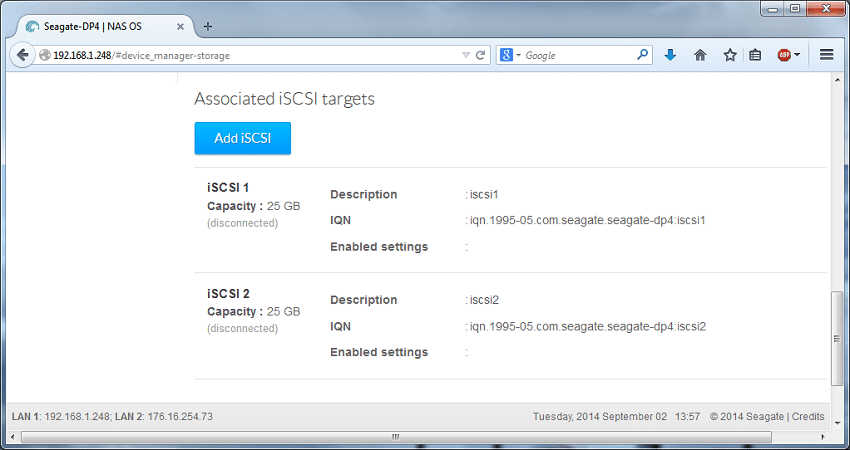
Task: Bookmark this page with the star icon
Action: tap(730, 55)
